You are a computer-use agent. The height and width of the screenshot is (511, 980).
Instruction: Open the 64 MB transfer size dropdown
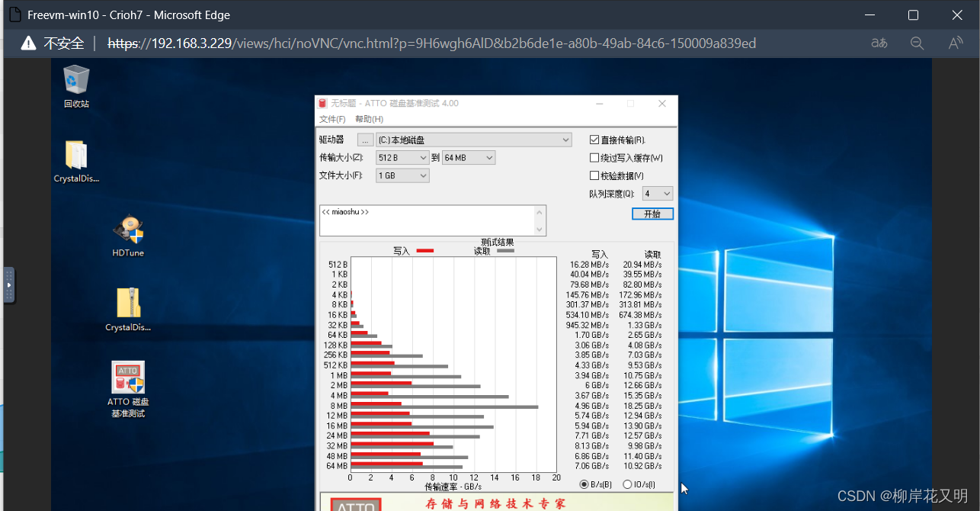469,158
